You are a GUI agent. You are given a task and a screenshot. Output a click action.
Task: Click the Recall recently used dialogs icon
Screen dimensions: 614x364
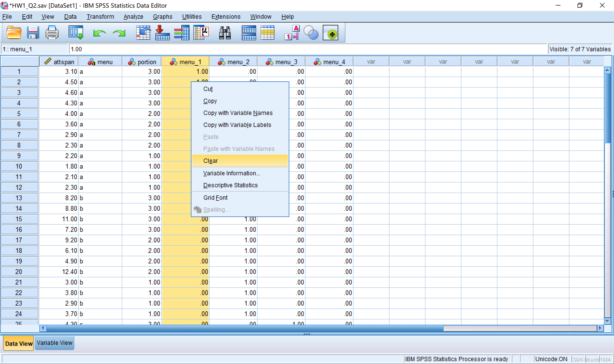[x=76, y=33]
